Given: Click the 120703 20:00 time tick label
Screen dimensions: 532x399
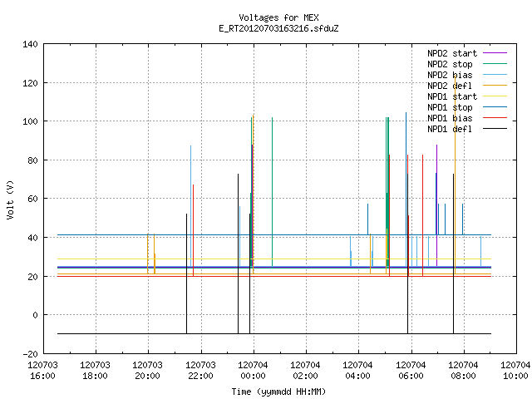Looking at the screenshot, I should click(x=147, y=371).
